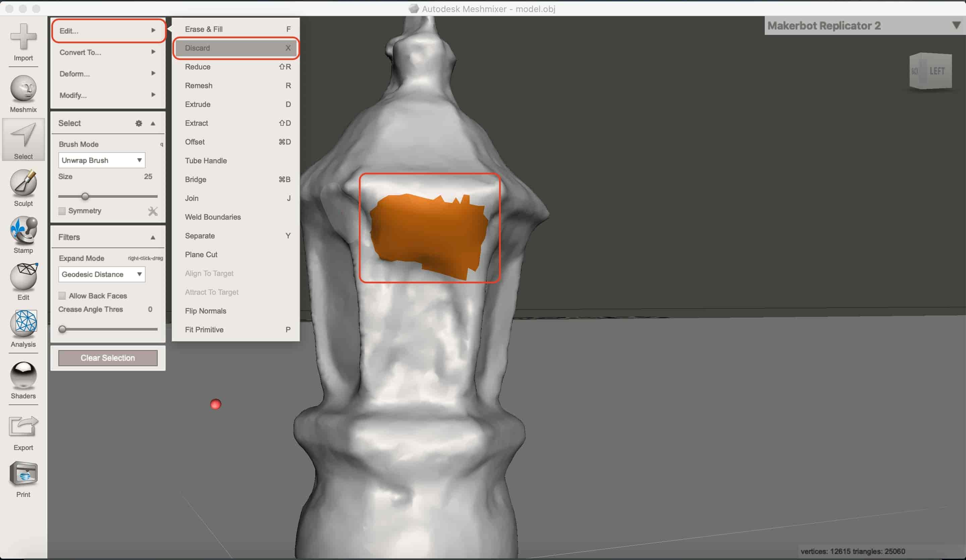The width and height of the screenshot is (966, 560).
Task: Choose Offset menu entry
Action: coord(236,142)
